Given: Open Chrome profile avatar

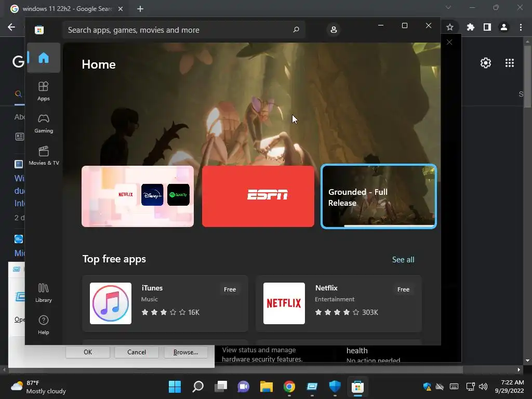Looking at the screenshot, I should point(504,27).
